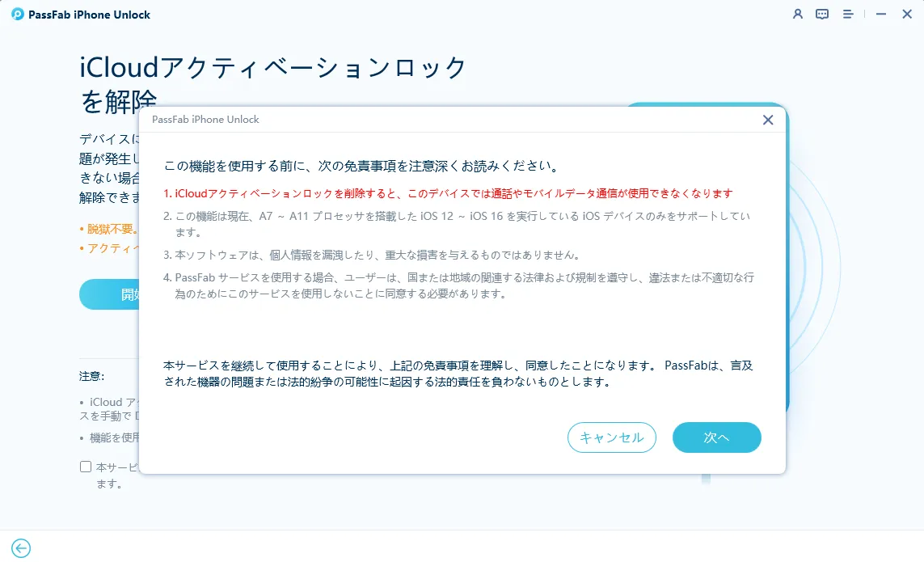Click the partially hidden 開始 button
Viewport: 924px width, 562px height.
tap(110, 294)
